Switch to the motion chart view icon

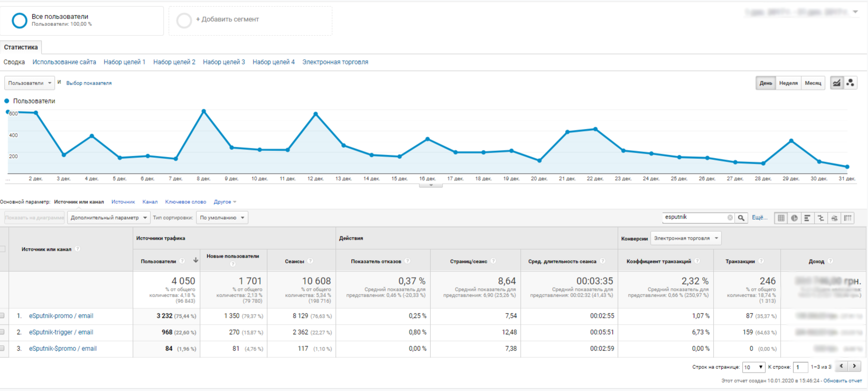(x=850, y=83)
